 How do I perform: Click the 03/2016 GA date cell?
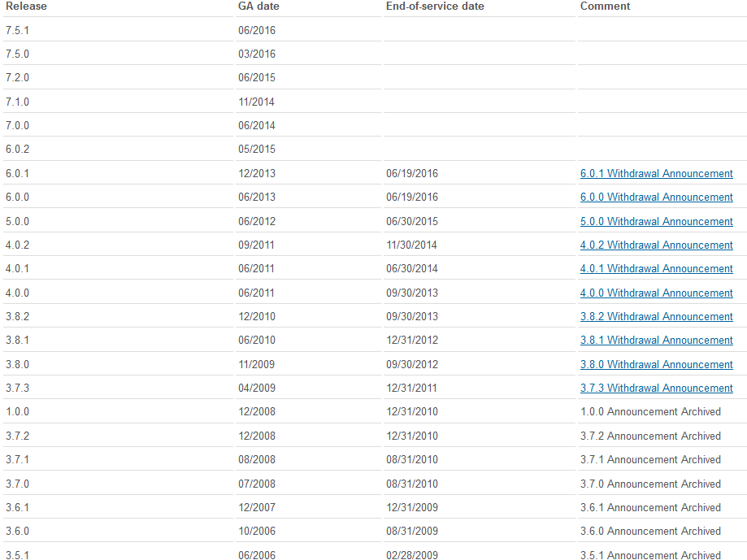256,54
